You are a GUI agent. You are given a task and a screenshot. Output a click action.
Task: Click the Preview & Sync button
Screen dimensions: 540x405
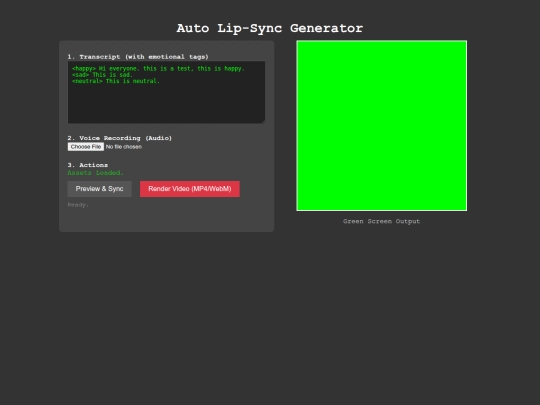pos(100,189)
